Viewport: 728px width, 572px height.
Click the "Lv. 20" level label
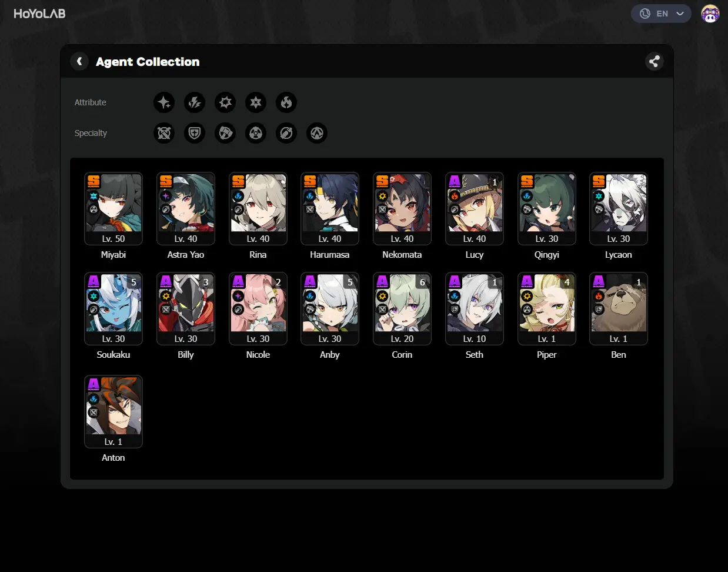point(402,339)
